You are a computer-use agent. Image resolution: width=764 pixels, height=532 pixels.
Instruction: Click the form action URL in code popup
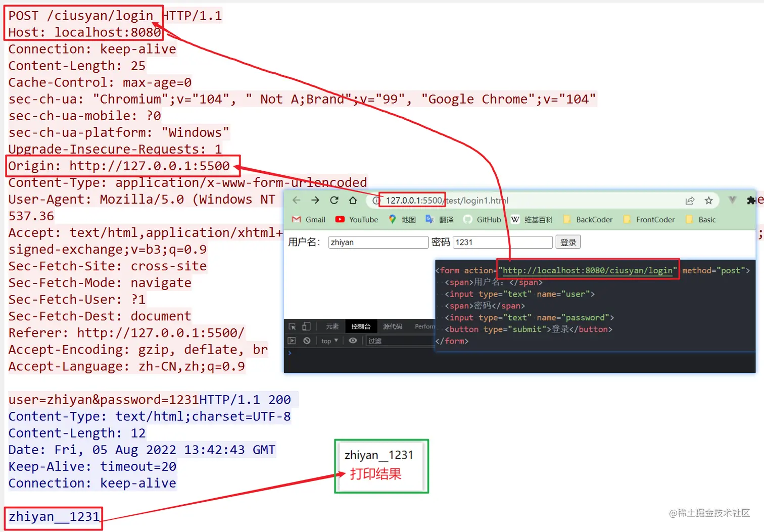[x=588, y=270]
